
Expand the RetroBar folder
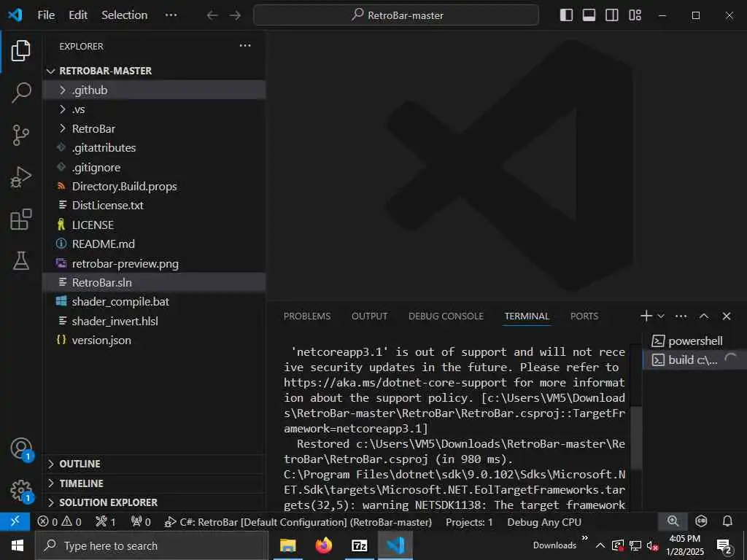click(154, 129)
